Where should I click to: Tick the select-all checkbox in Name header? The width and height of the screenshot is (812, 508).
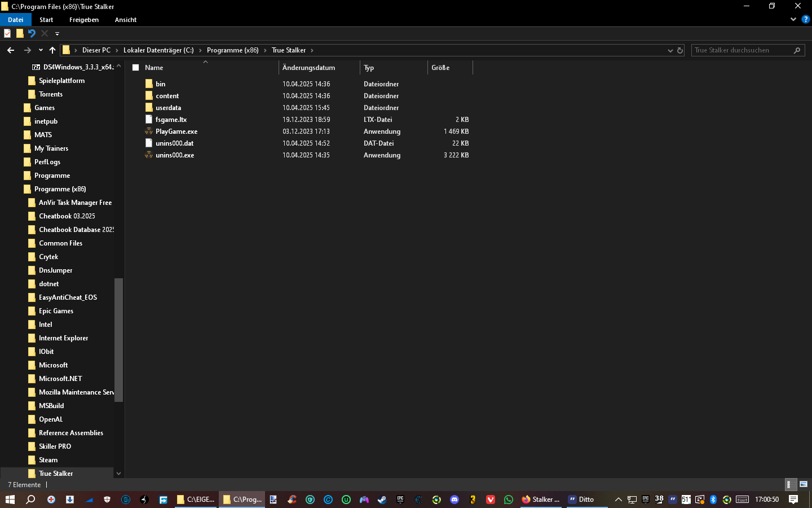click(x=136, y=68)
